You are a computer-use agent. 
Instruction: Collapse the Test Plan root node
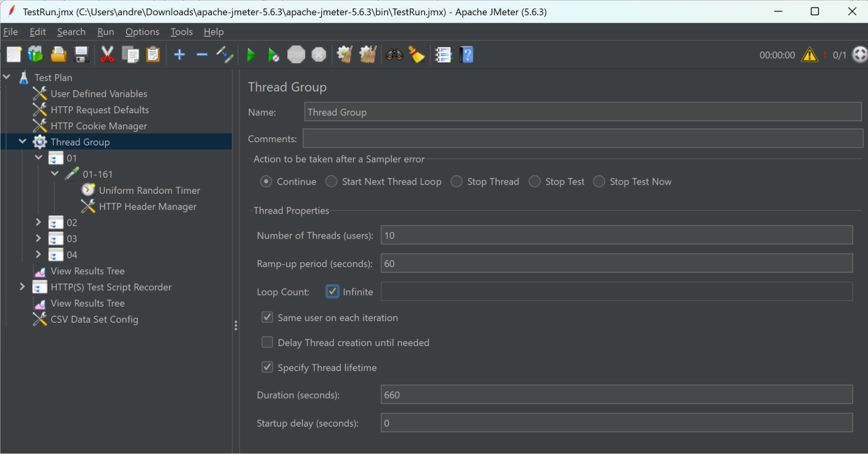click(x=7, y=77)
